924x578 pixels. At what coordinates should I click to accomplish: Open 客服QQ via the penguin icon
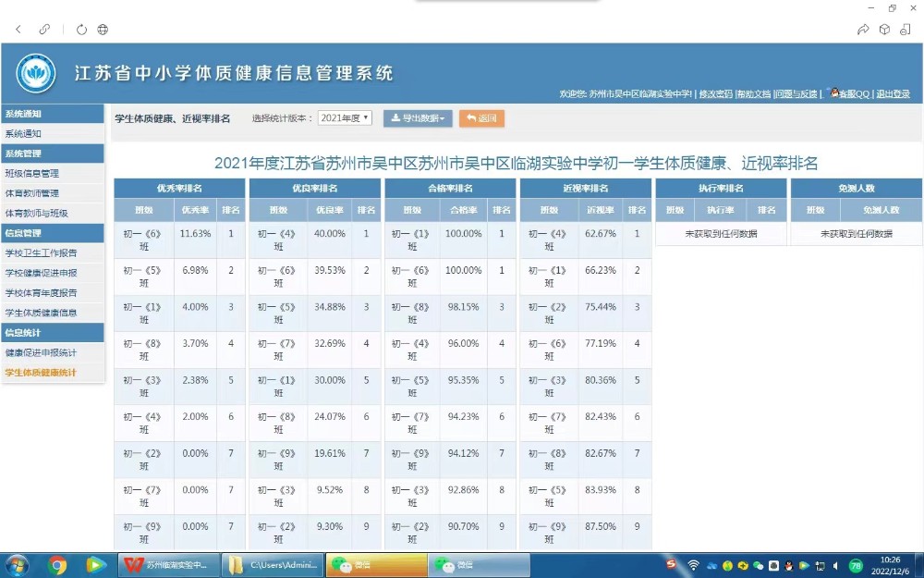834,93
